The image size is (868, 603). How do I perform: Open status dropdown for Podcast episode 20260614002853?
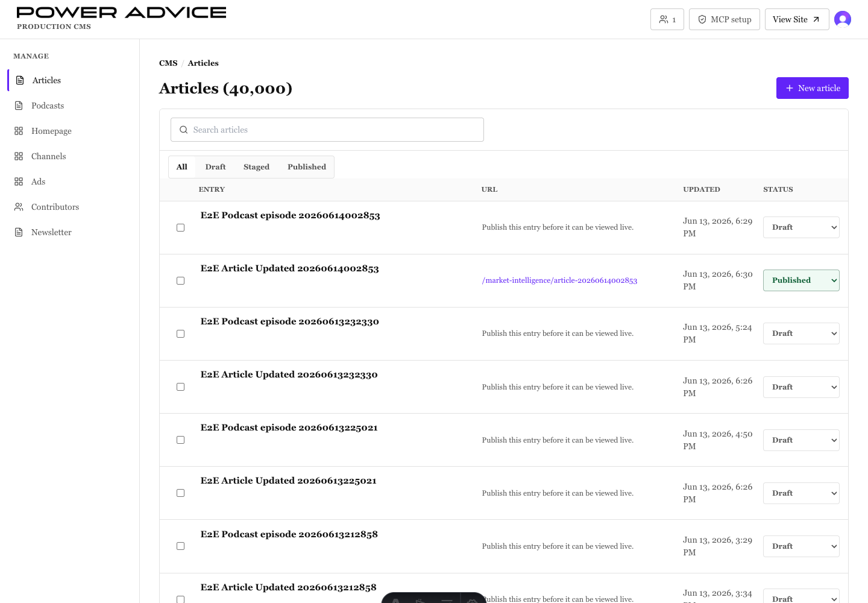click(801, 227)
